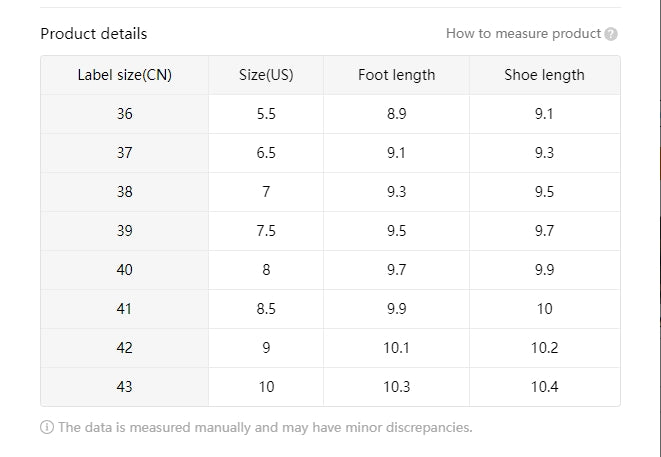Select the Size(US) column header
Image resolution: width=661 pixels, height=457 pixels.
pos(266,75)
